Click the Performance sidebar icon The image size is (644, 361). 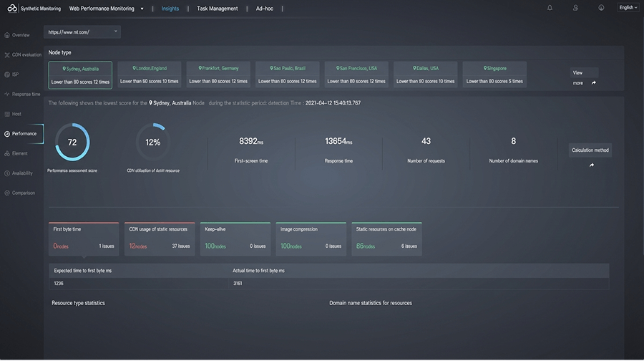(x=7, y=134)
